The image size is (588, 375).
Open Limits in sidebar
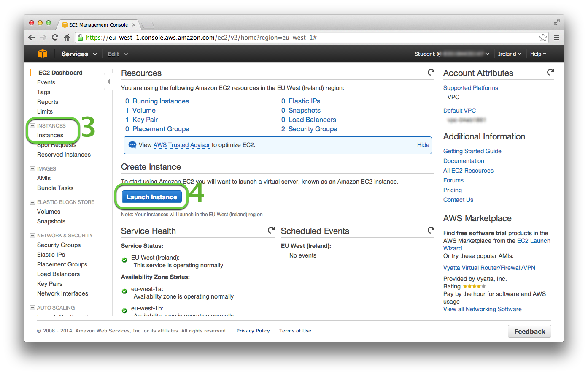[x=45, y=111]
